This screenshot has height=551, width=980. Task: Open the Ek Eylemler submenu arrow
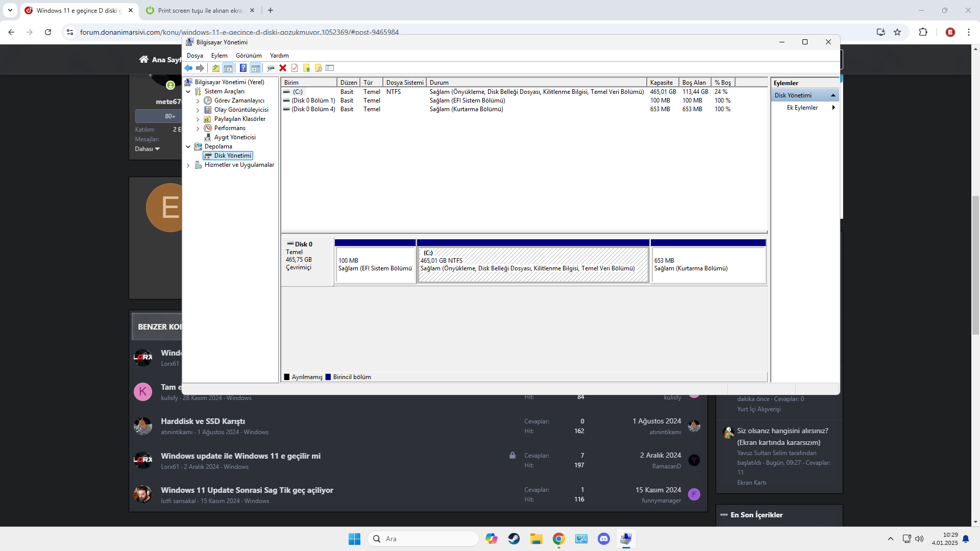coord(834,108)
